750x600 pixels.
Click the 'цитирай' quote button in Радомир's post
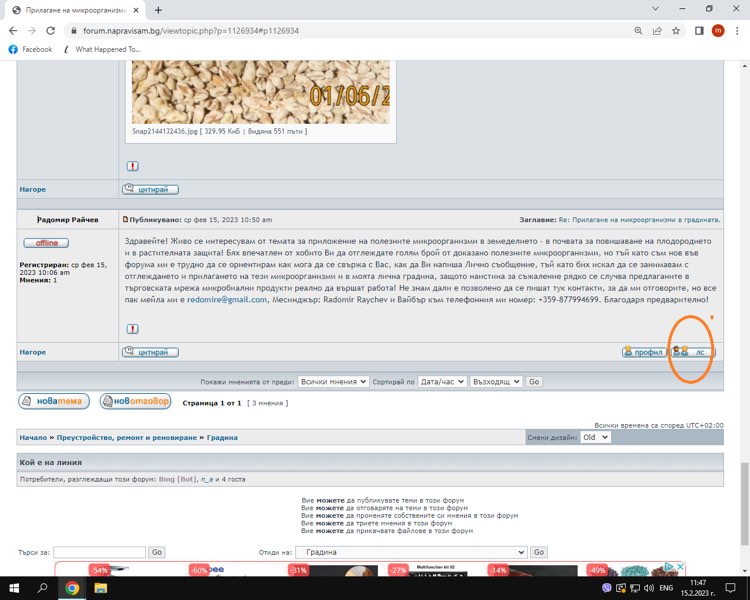click(x=150, y=352)
